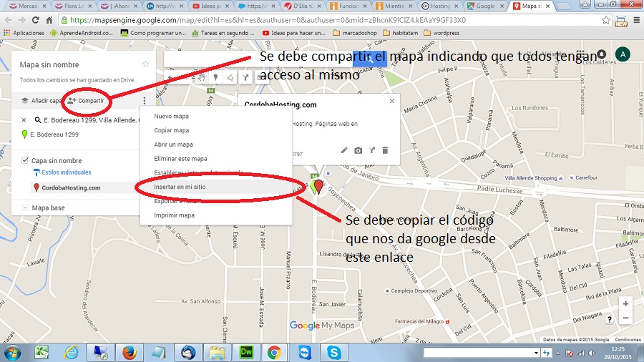Reload the page

(36, 20)
